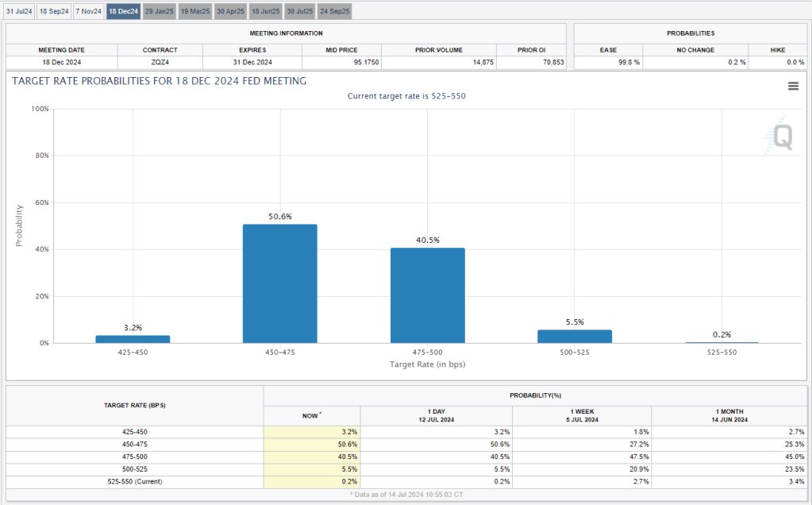The image size is (812, 505).
Task: Select the 18 Jun25 meeting tab
Action: tap(265, 11)
